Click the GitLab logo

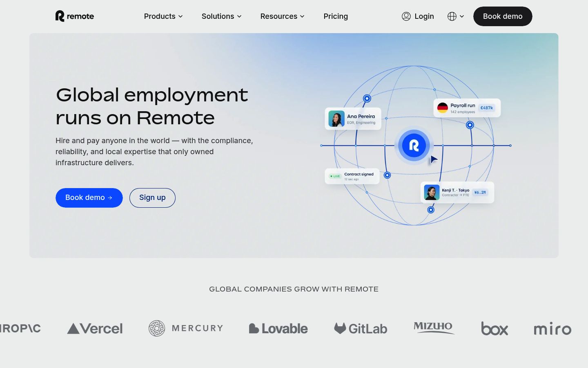tap(361, 328)
